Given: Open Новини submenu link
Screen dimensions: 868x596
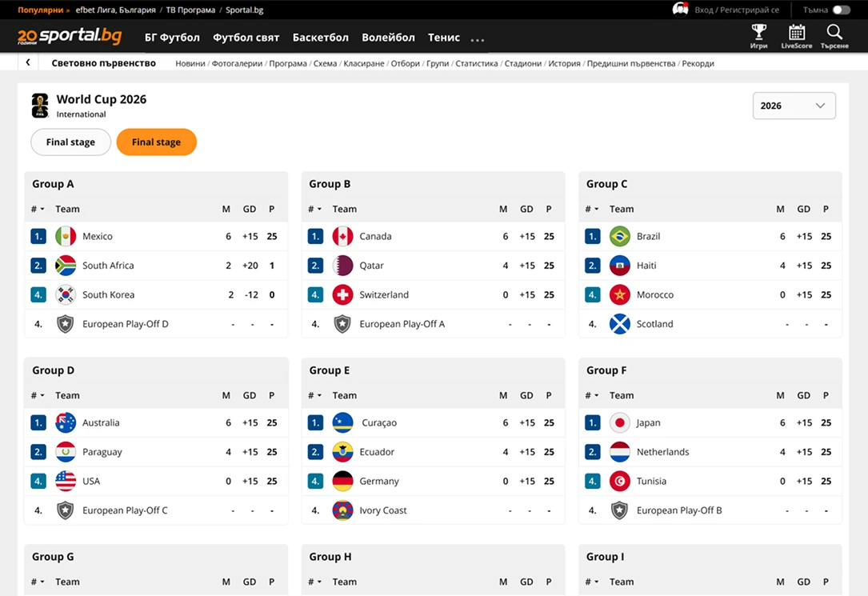Looking at the screenshot, I should (x=190, y=64).
